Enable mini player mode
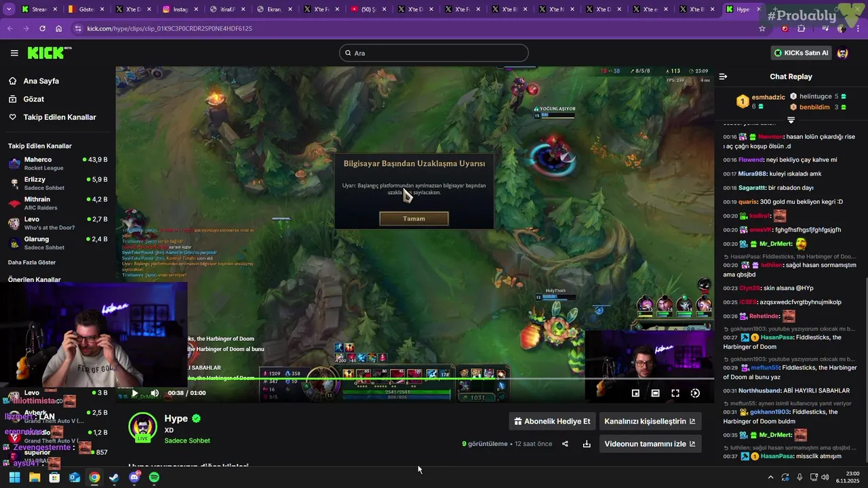Image resolution: width=868 pixels, height=488 pixels. click(x=635, y=393)
